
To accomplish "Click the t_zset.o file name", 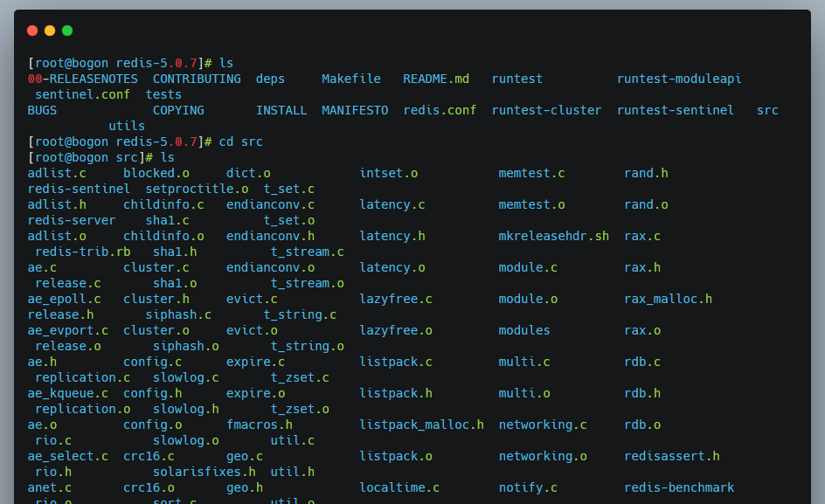I will (300, 410).
